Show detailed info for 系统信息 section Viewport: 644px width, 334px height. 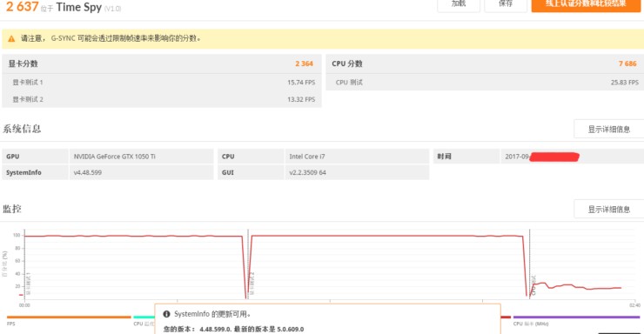coord(608,130)
